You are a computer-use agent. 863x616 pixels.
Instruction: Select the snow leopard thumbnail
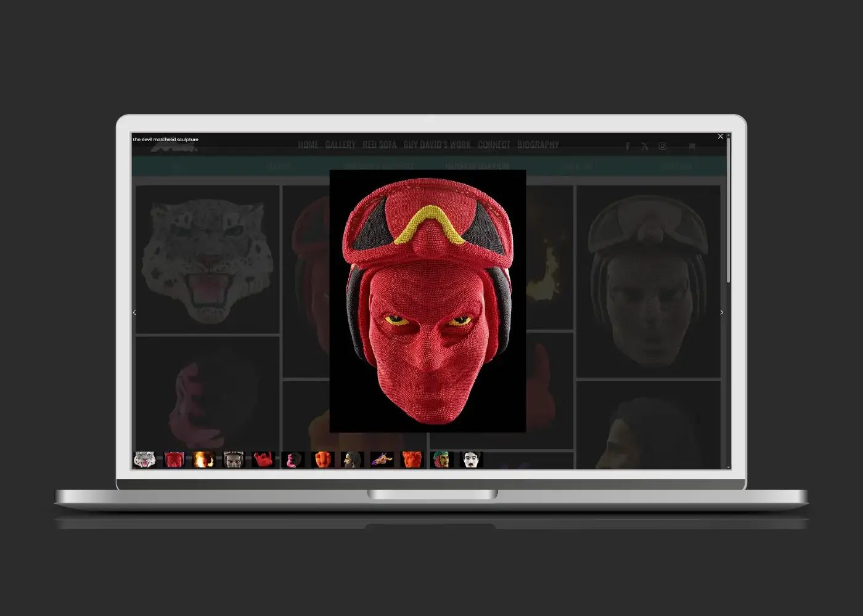144,460
